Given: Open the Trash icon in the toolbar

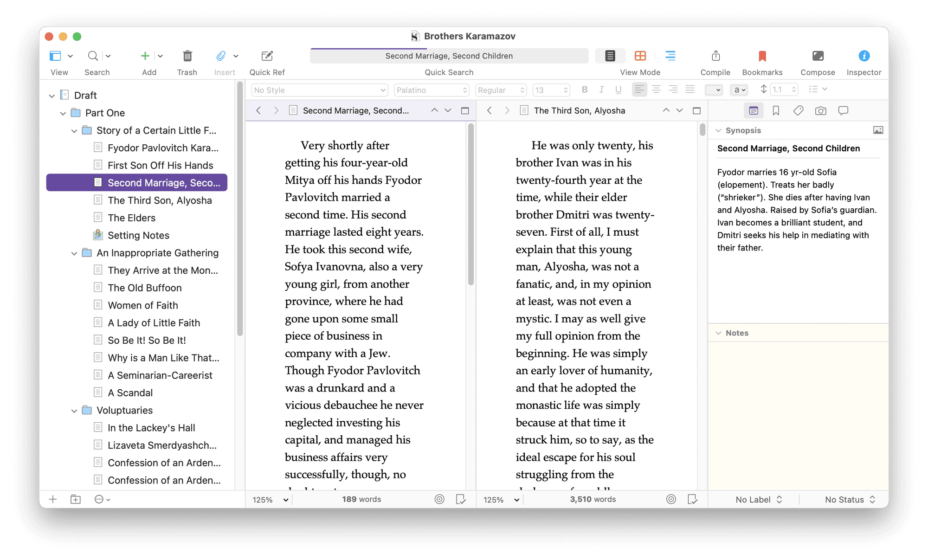Looking at the screenshot, I should pos(187,56).
